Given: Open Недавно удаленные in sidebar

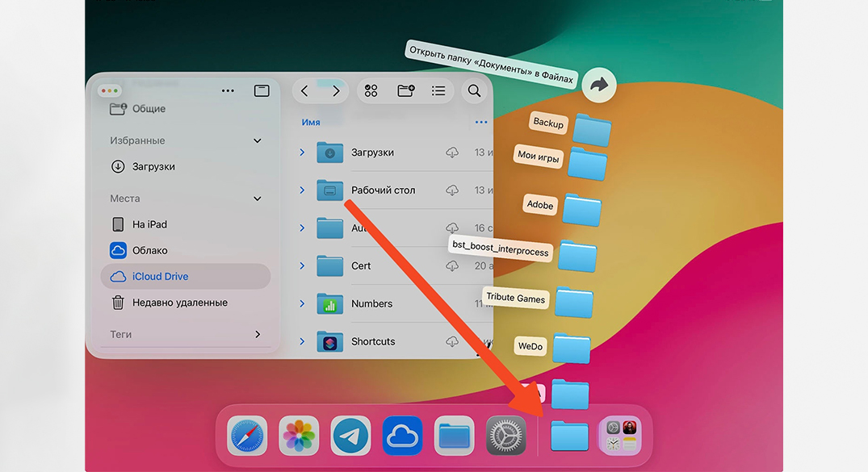Looking at the screenshot, I should click(179, 303).
